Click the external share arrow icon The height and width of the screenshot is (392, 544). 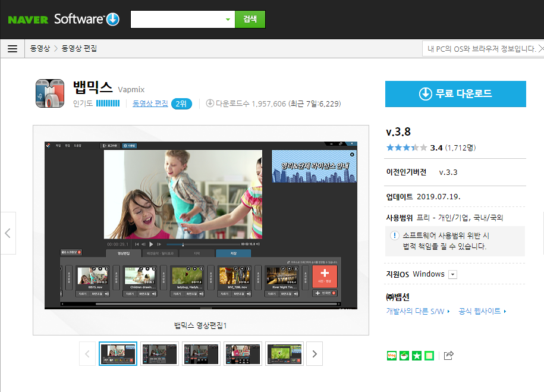click(x=449, y=355)
